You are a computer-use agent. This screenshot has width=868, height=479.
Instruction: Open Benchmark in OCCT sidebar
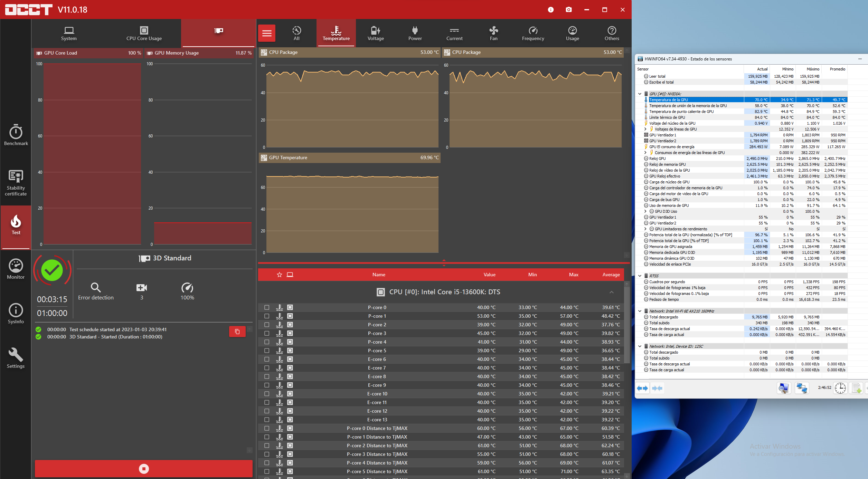click(16, 135)
